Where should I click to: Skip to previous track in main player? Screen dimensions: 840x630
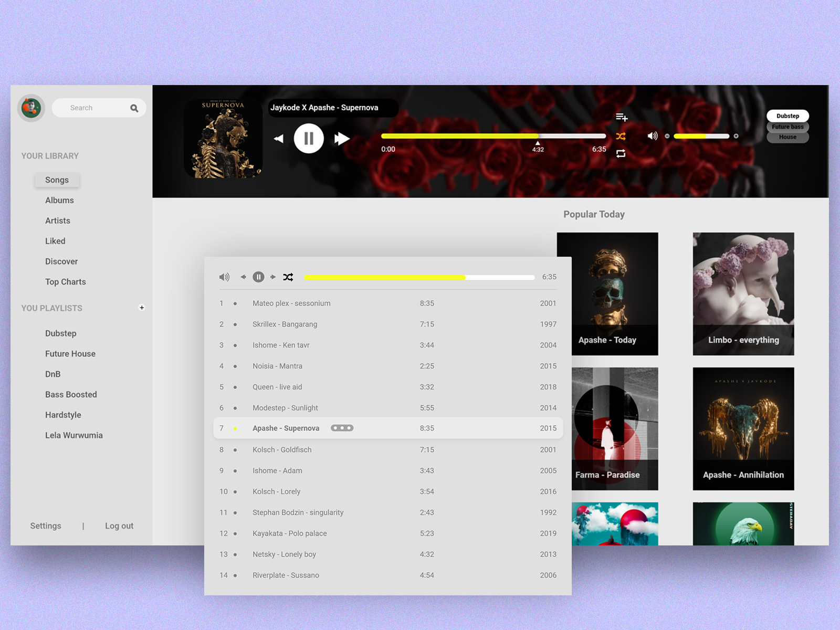(x=279, y=139)
